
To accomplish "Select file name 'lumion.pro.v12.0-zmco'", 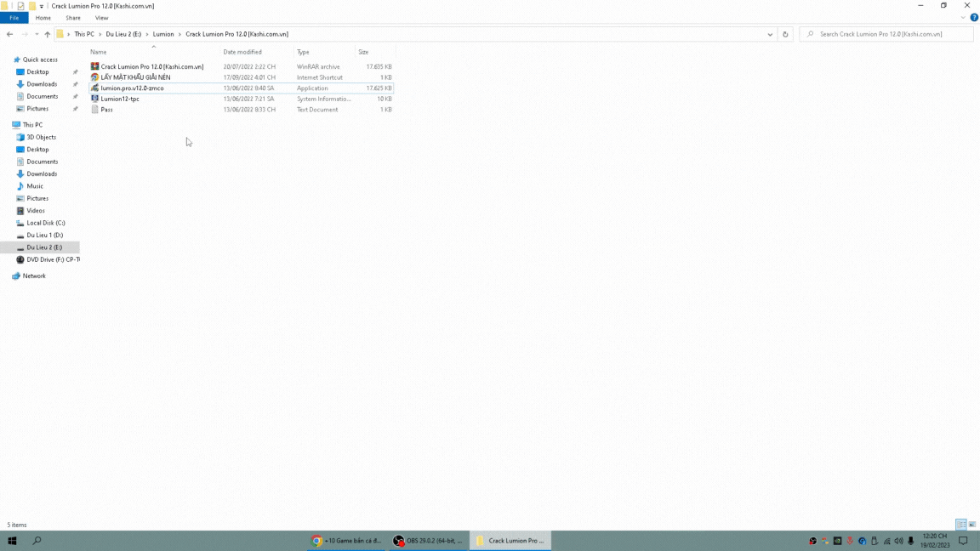I will 132,88.
